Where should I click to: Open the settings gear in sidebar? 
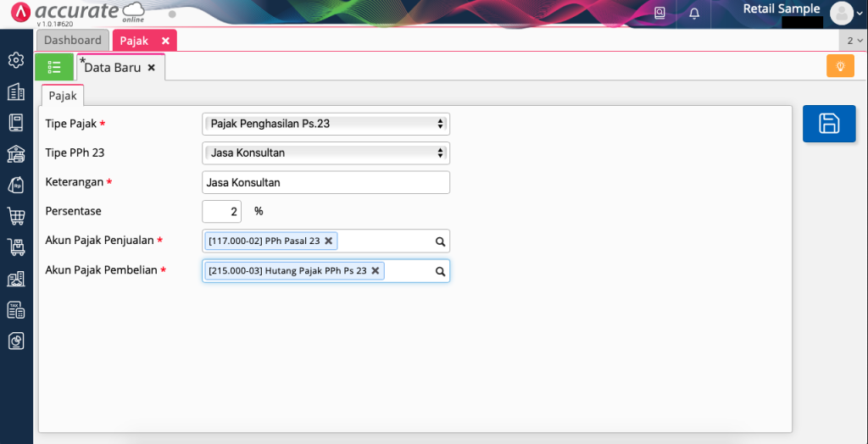coord(15,60)
